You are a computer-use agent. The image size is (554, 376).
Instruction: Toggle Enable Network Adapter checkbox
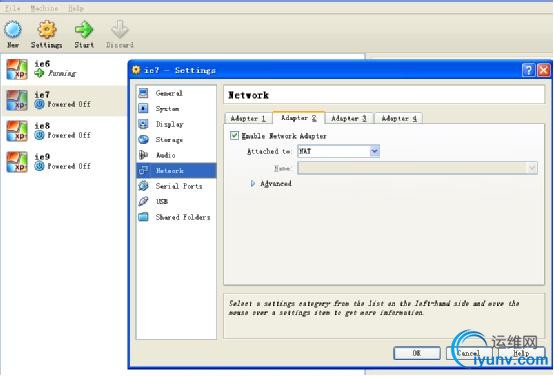point(234,136)
